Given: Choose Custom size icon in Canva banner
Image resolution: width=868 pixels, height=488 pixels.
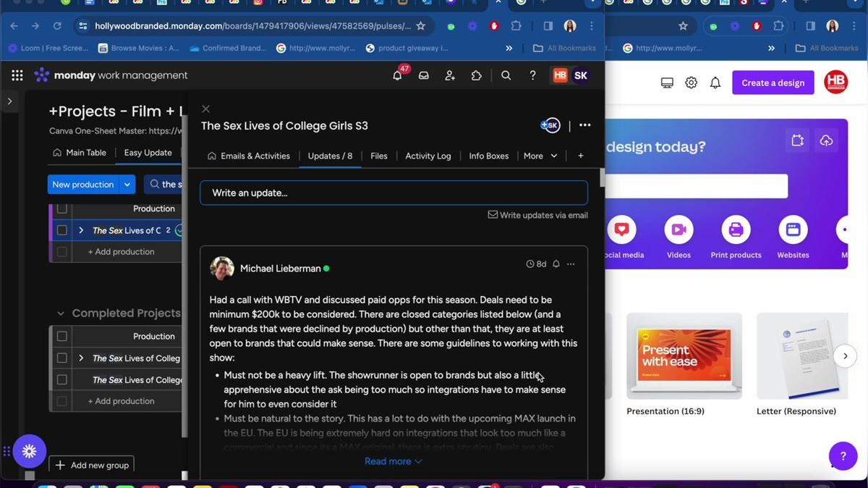Looking at the screenshot, I should [797, 140].
